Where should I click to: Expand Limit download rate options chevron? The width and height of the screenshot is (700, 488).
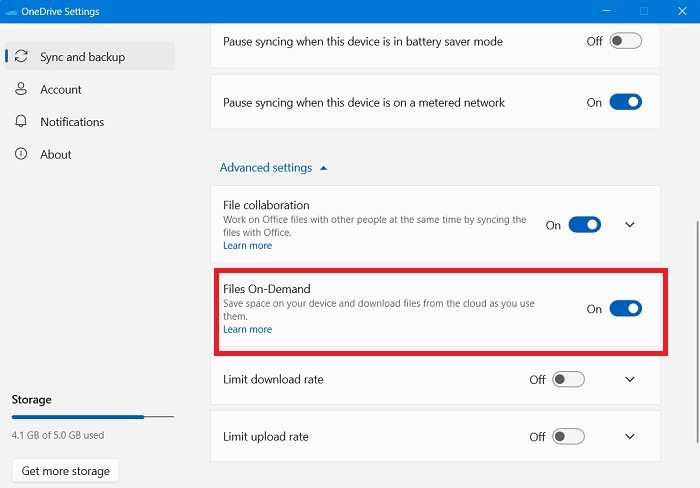click(629, 379)
